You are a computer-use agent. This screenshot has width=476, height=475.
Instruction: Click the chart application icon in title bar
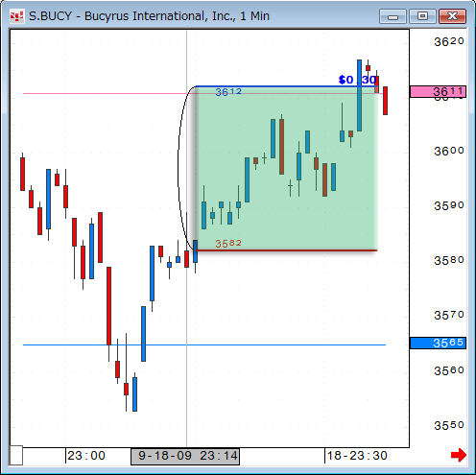(16, 16)
